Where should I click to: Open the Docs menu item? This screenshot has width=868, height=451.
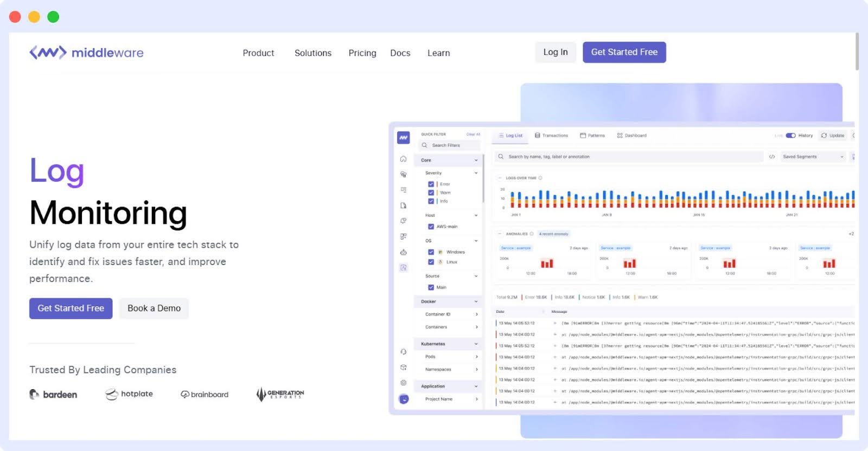(400, 53)
